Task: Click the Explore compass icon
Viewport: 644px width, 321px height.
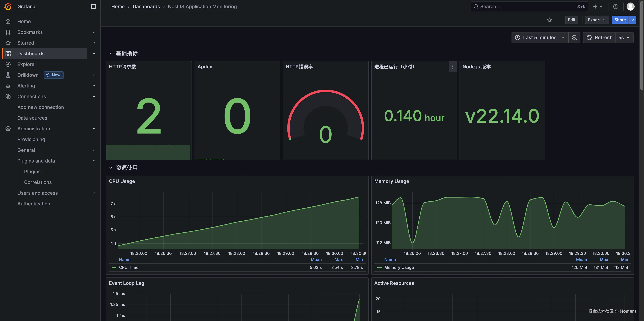Action: point(8,65)
